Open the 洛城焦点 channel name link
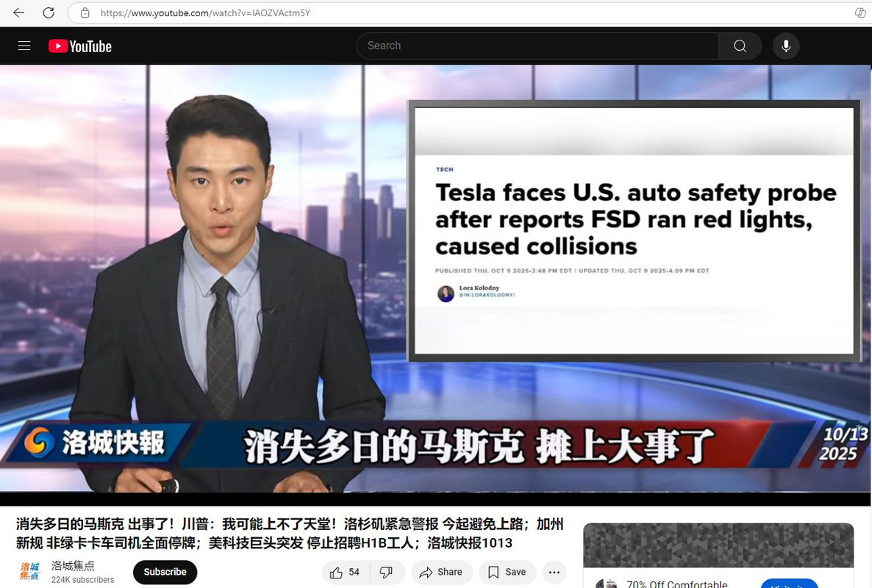The height and width of the screenshot is (588, 872). (x=73, y=565)
